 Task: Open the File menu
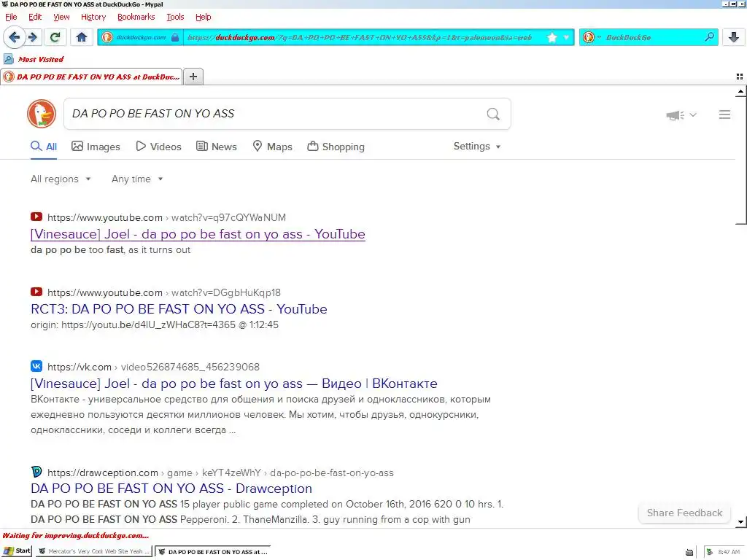(11, 17)
